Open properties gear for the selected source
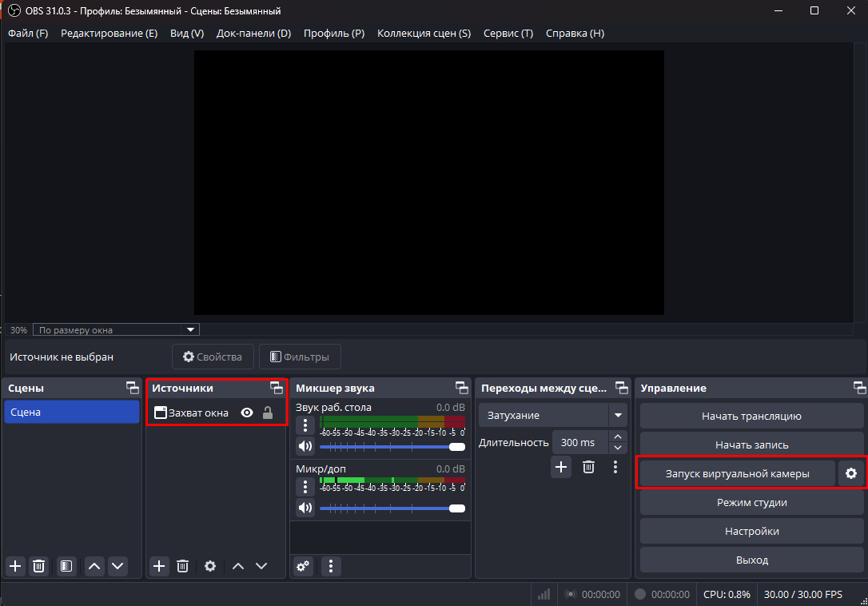This screenshot has width=868, height=606. click(x=209, y=566)
